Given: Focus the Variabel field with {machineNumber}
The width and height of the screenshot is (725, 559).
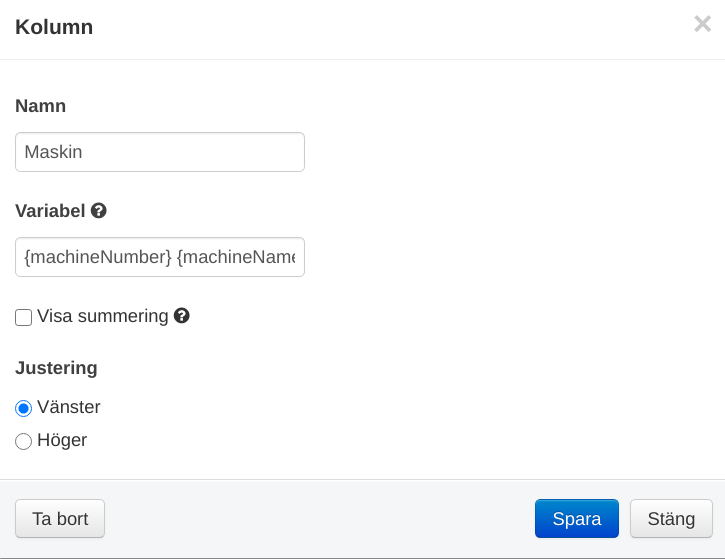Looking at the screenshot, I should click(160, 257).
